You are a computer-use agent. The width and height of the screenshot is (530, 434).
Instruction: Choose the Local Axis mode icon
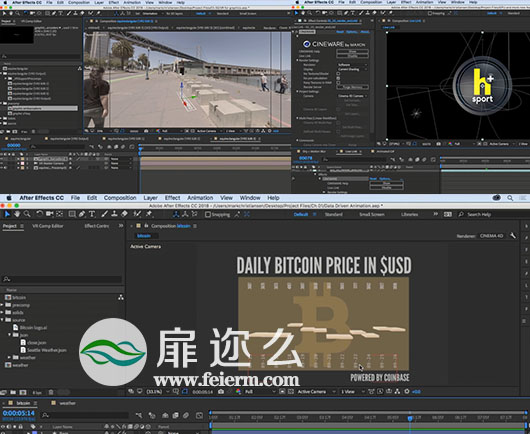pos(176,214)
